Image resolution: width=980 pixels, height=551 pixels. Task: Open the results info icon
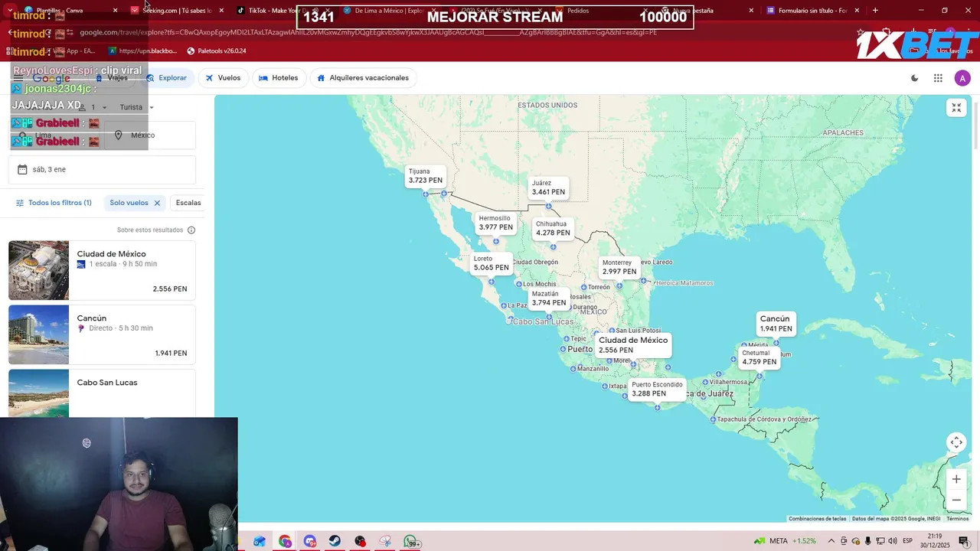point(191,230)
